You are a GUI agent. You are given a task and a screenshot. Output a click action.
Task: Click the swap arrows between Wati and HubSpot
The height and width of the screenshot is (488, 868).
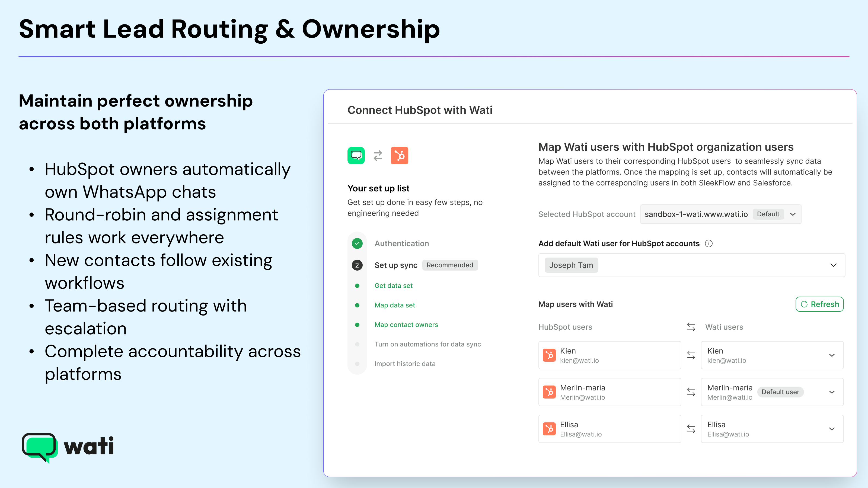[x=378, y=156]
